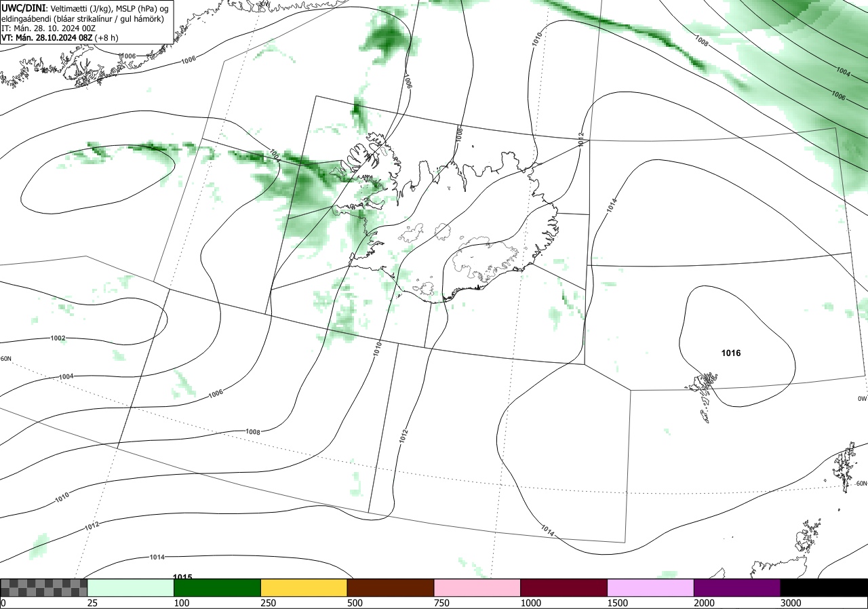The image size is (868, 609).
Task: Select the IT: Mán. 28. 10. 2024 00Z line
Action: 48,28
